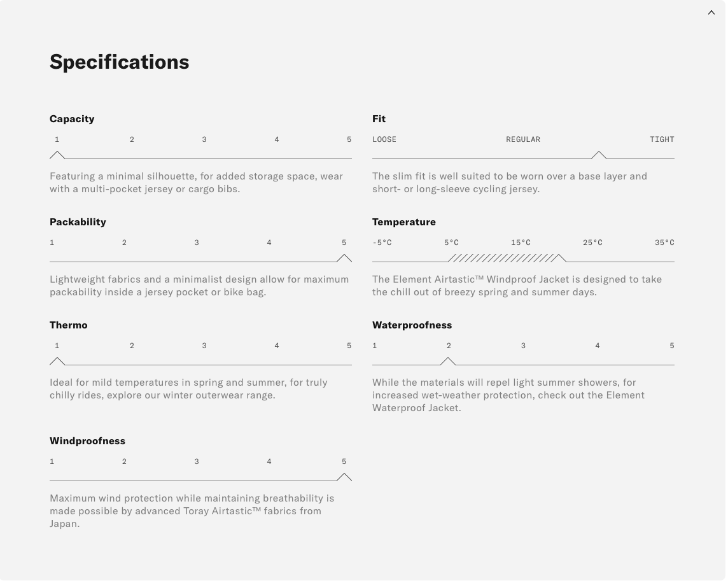Click number 4 on the Capacity scale
The image size is (728, 583).
point(277,139)
